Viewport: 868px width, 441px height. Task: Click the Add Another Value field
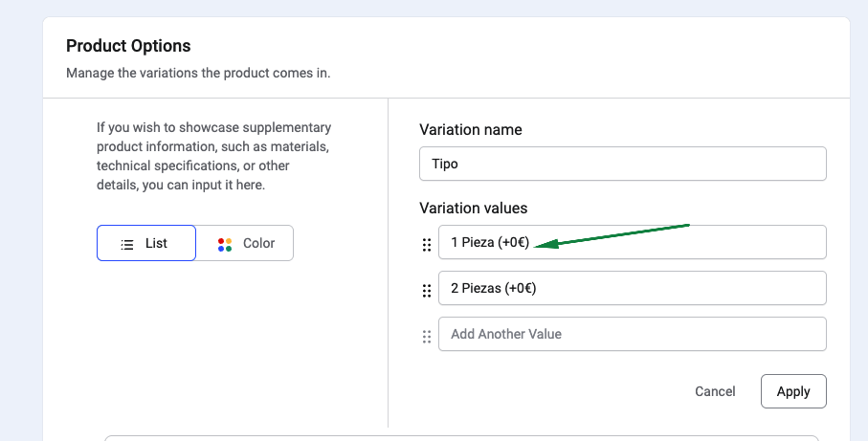coord(632,334)
